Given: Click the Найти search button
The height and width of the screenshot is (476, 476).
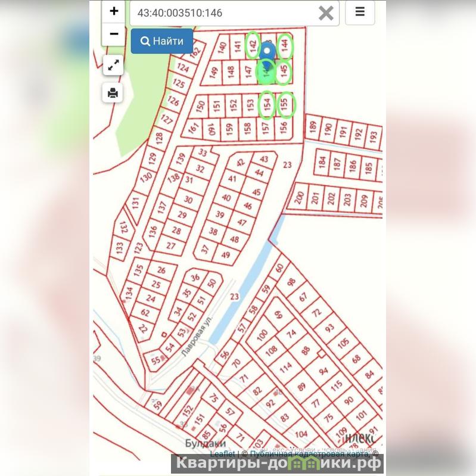Looking at the screenshot, I should [162, 41].
